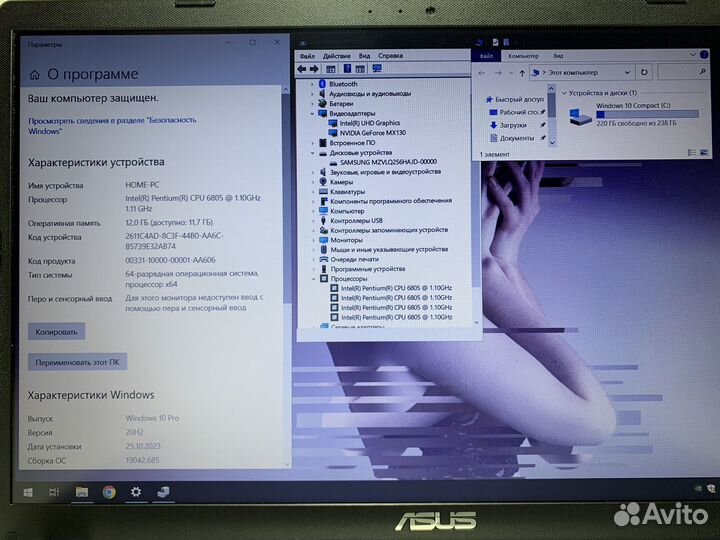Select Intel(R) UHD Graphics adapter
This screenshot has height=540, width=720.
point(370,123)
